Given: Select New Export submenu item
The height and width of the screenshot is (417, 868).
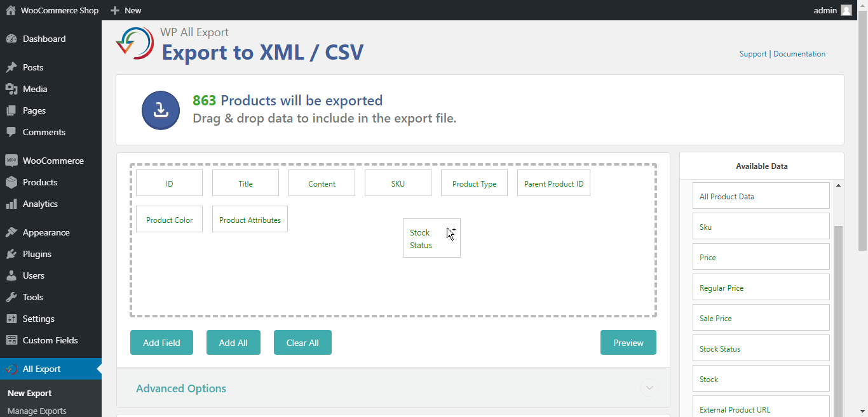Looking at the screenshot, I should tap(30, 393).
